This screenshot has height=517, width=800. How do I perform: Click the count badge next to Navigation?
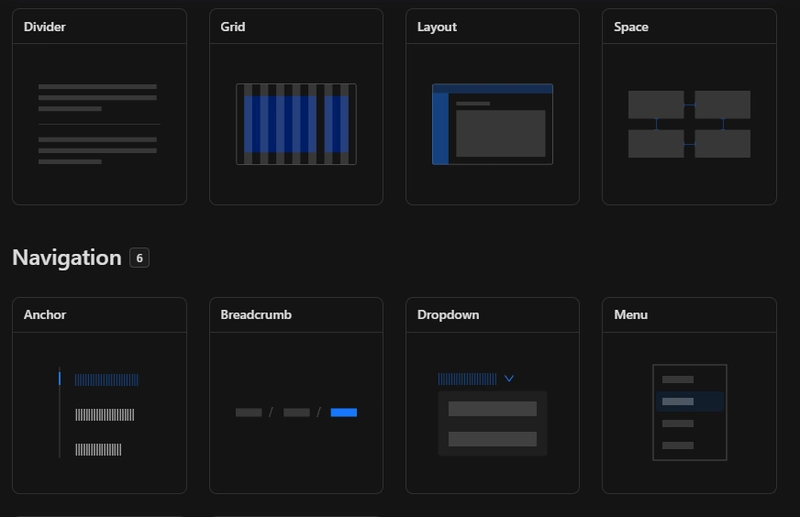[x=139, y=258]
